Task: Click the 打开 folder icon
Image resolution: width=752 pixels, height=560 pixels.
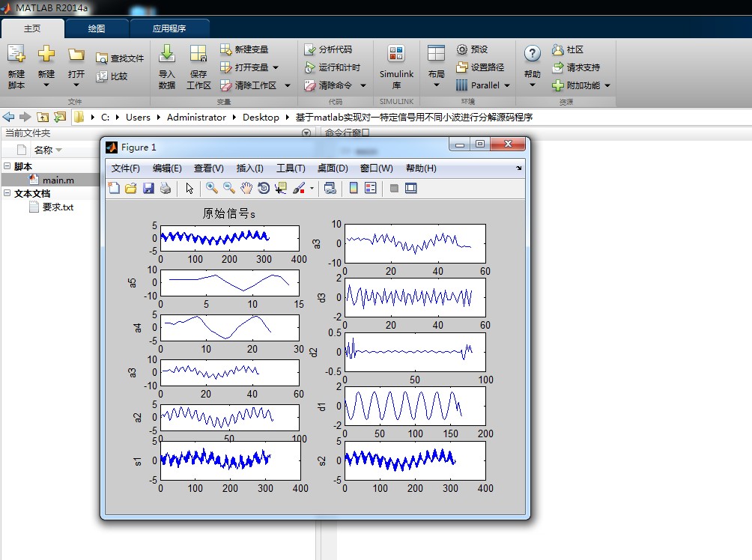Action: pyautogui.click(x=76, y=55)
